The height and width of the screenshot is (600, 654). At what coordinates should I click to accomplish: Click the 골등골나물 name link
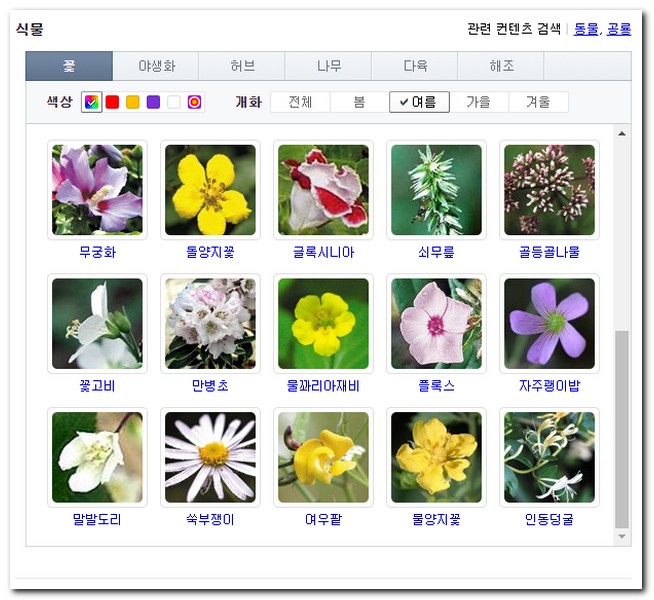tap(549, 252)
